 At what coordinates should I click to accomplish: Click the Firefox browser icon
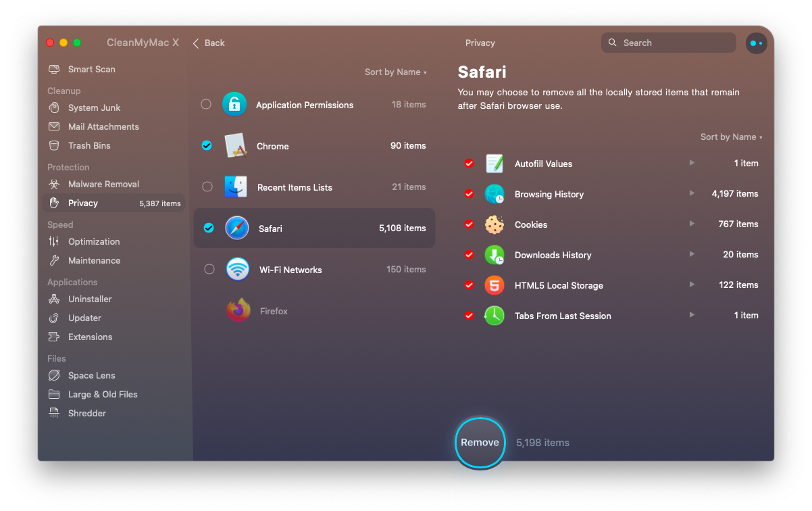[x=238, y=311]
